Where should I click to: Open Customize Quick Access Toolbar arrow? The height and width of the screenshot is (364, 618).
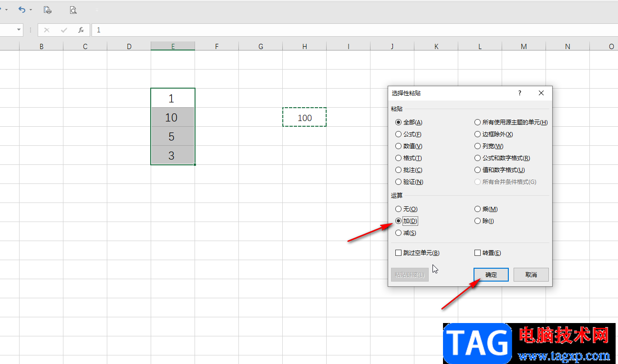[97, 10]
